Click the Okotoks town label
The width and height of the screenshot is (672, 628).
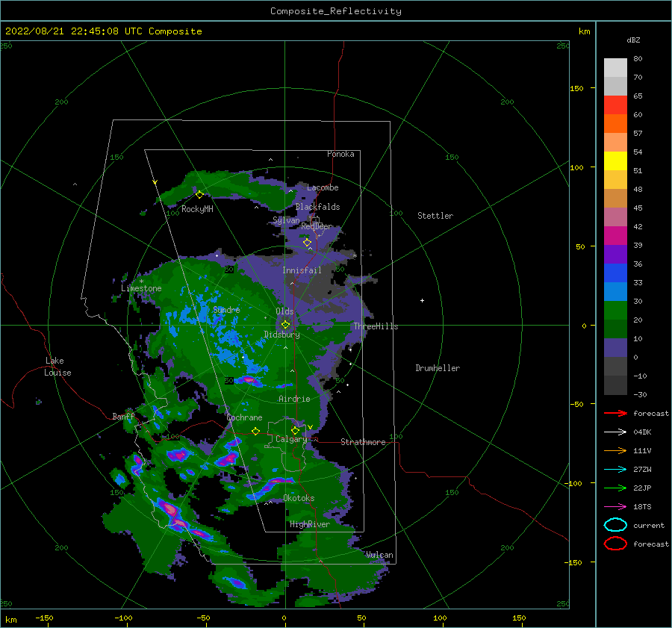pos(299,498)
